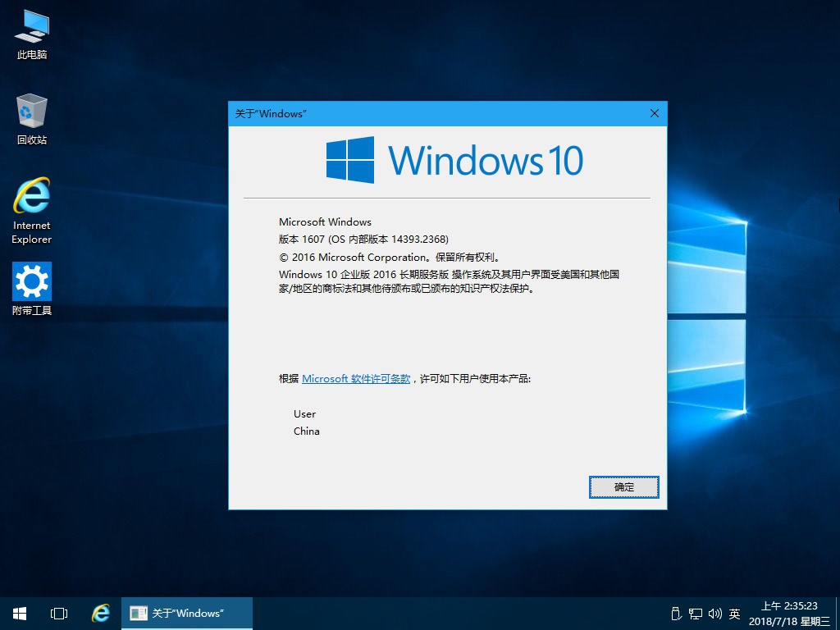Click the "Microsoft Windows" text line

[x=325, y=221]
